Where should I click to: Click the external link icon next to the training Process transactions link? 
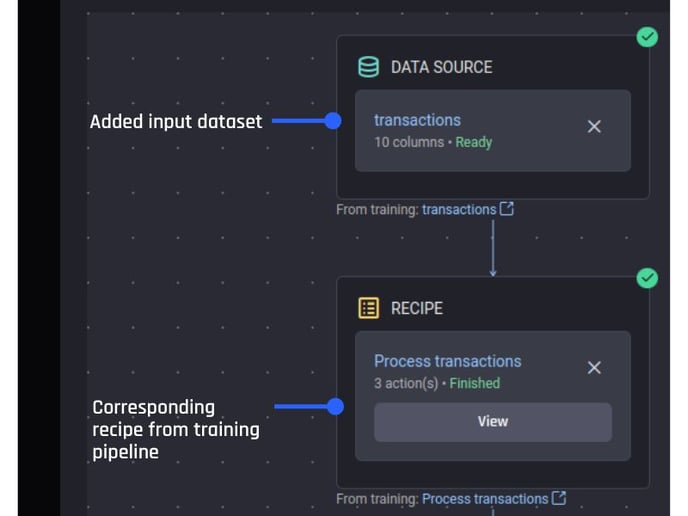coord(559,498)
